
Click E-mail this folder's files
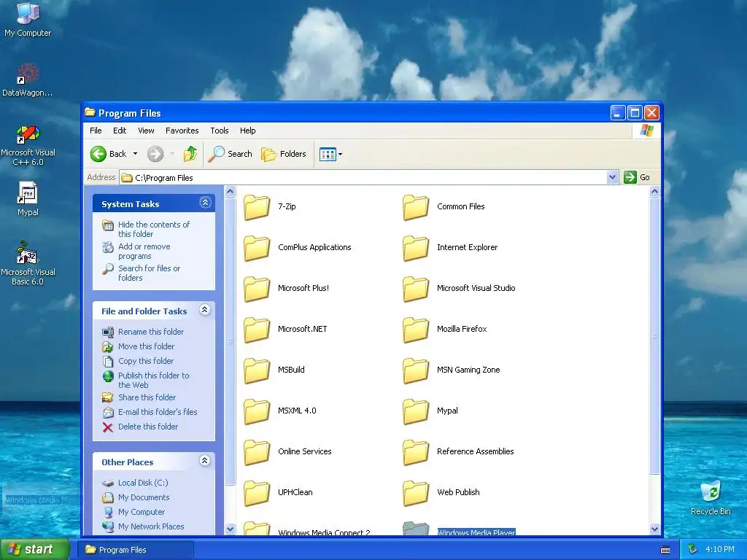click(x=158, y=412)
